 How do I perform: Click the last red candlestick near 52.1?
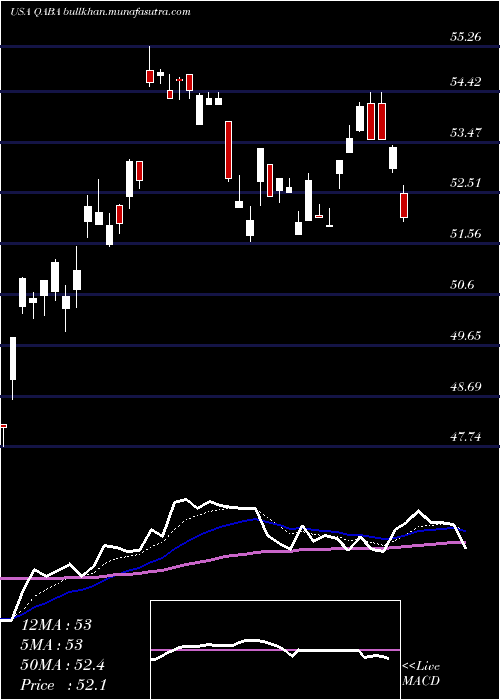coord(404,205)
